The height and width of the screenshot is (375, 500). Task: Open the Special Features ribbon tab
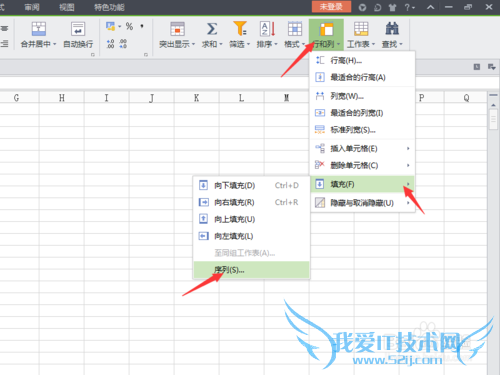pyautogui.click(x=109, y=7)
